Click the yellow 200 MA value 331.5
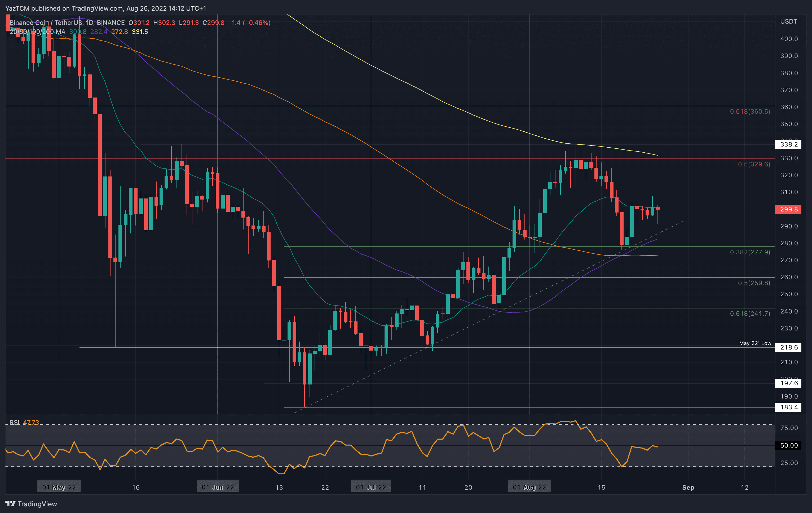Viewport: 812px width, 513px height. coord(140,32)
